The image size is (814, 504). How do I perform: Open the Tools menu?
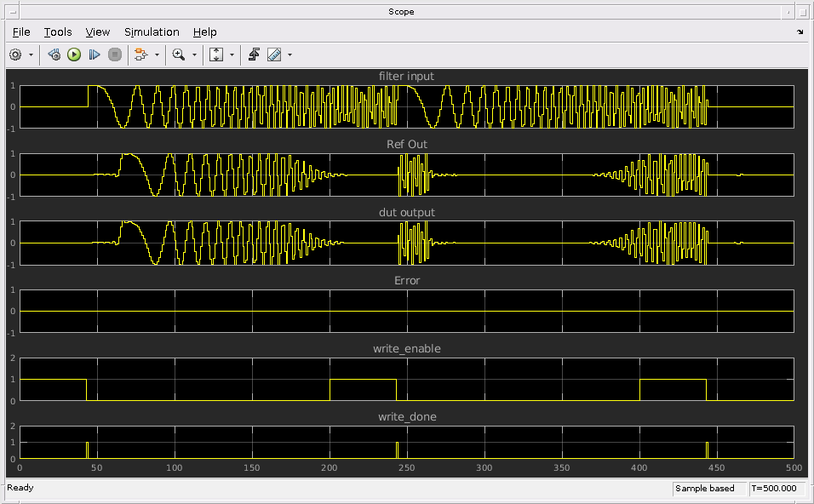[58, 31]
